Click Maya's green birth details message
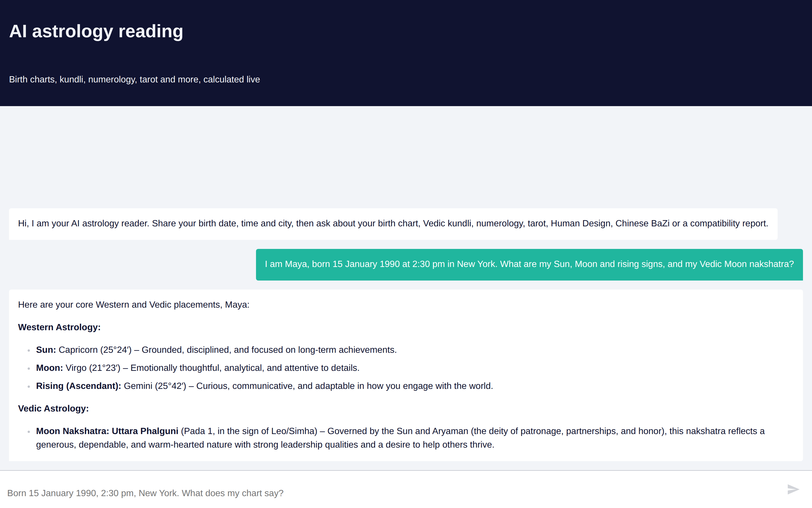 pos(529,264)
